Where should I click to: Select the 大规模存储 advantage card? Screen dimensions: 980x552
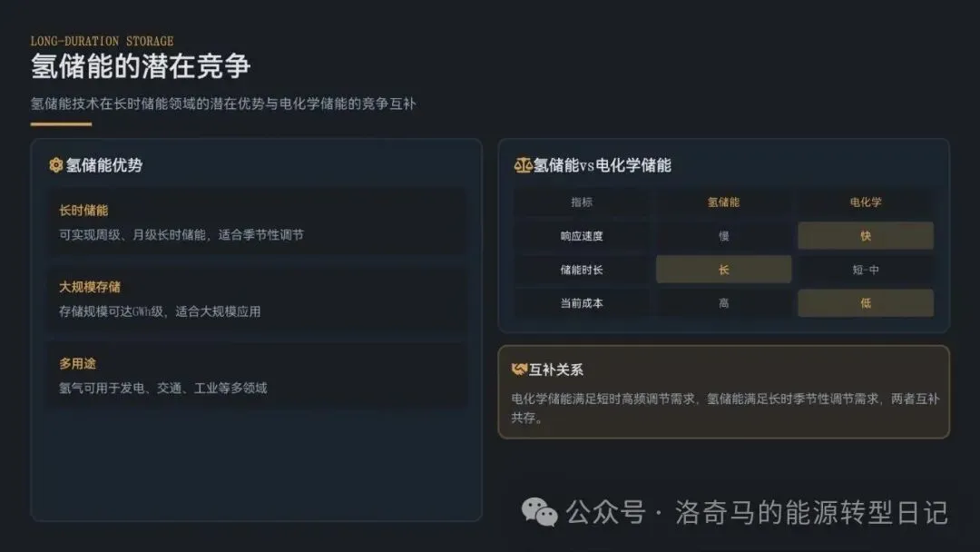click(257, 299)
